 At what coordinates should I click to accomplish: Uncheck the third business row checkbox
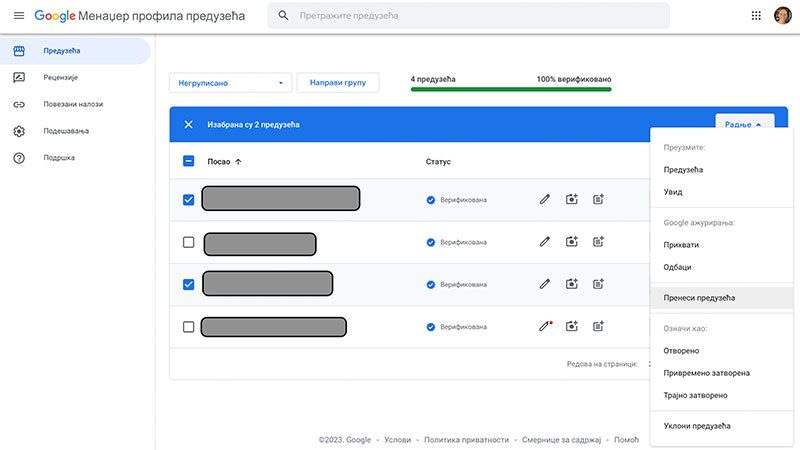(188, 284)
